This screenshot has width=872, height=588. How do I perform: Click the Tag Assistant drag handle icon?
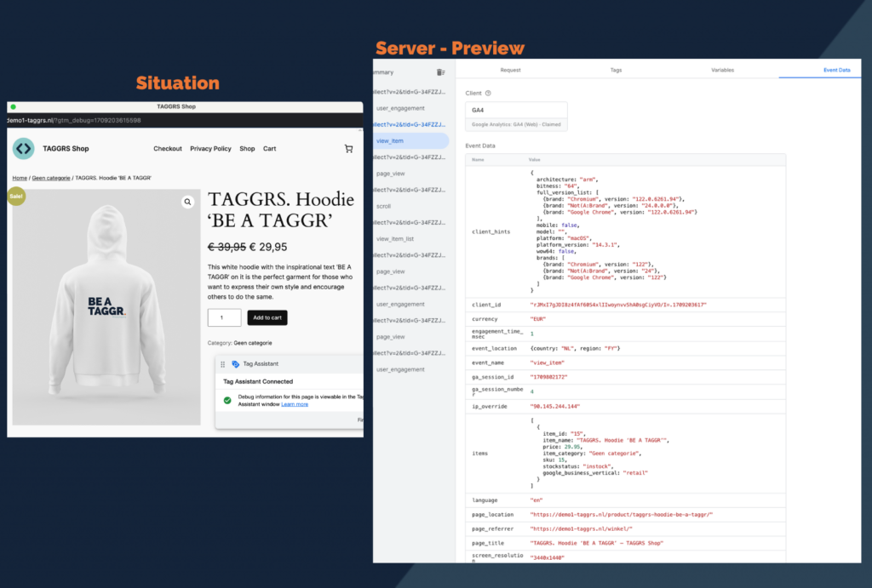point(222,364)
